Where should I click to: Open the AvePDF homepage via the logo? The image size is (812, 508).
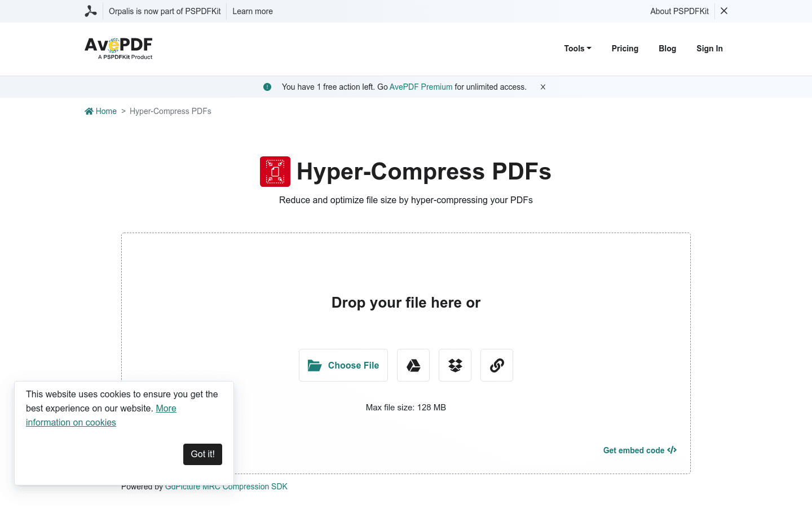coord(118,48)
